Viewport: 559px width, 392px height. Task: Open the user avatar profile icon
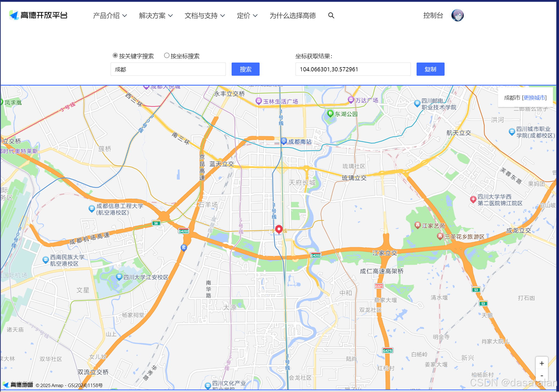[x=457, y=15]
